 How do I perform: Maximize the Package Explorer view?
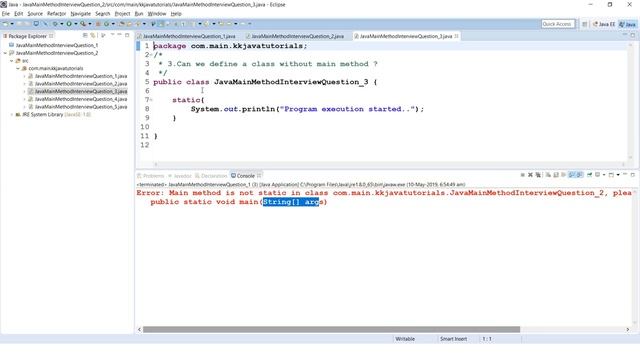(x=127, y=36)
